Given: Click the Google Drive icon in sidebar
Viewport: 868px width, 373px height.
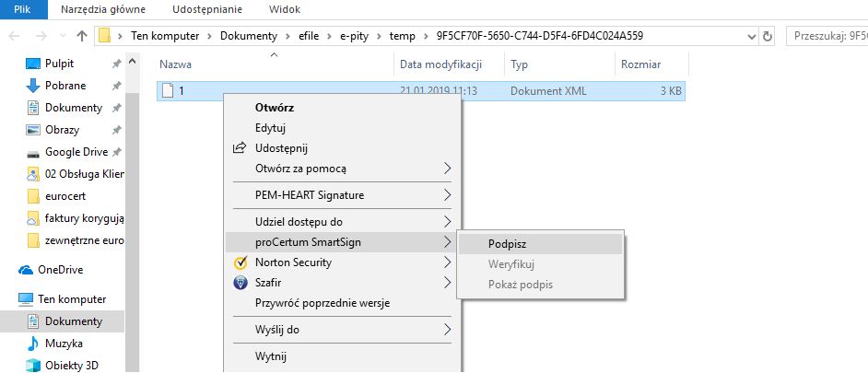Looking at the screenshot, I should [x=33, y=152].
